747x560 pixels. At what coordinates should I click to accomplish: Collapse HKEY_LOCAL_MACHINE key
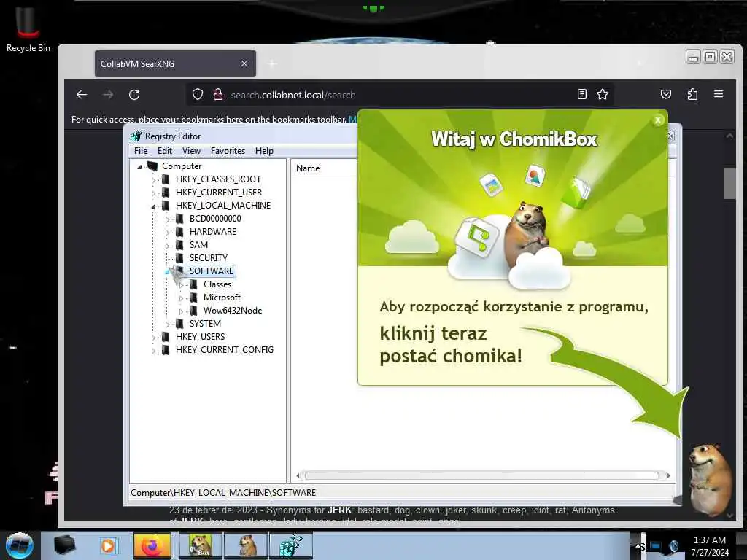click(x=153, y=206)
